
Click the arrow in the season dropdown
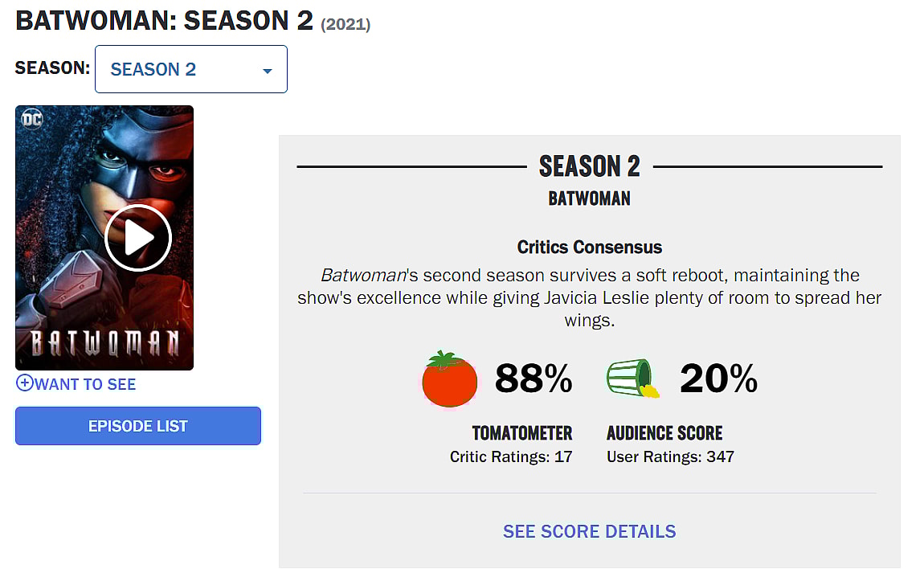pyautogui.click(x=268, y=71)
